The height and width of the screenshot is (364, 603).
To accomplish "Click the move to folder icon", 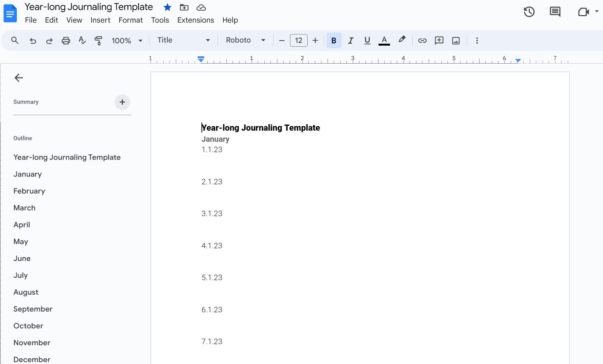I will click(x=184, y=7).
